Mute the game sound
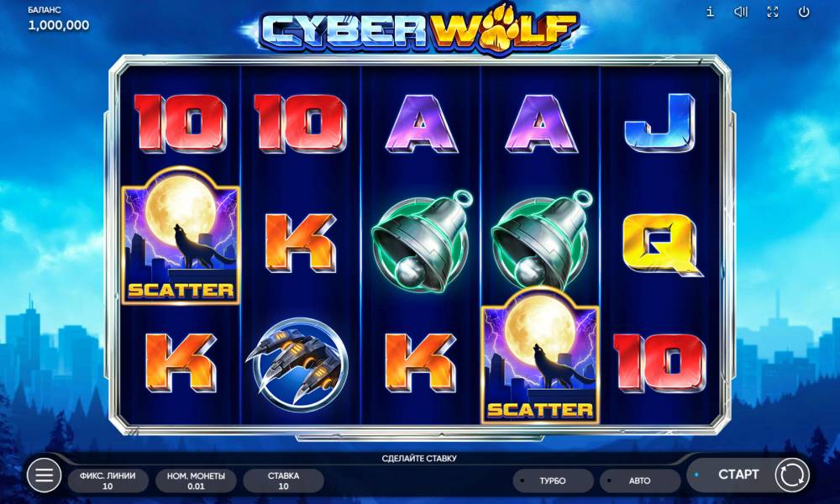This screenshot has width=840, height=504. [x=741, y=12]
